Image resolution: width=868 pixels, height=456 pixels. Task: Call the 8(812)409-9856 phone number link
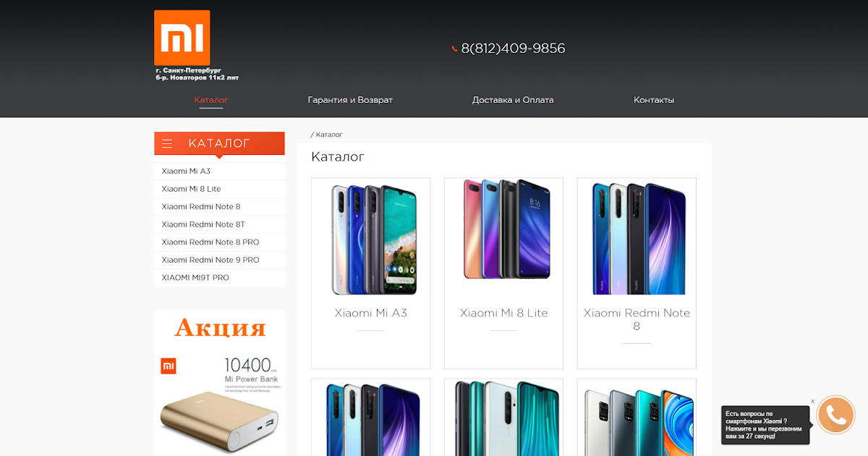pyautogui.click(x=513, y=48)
